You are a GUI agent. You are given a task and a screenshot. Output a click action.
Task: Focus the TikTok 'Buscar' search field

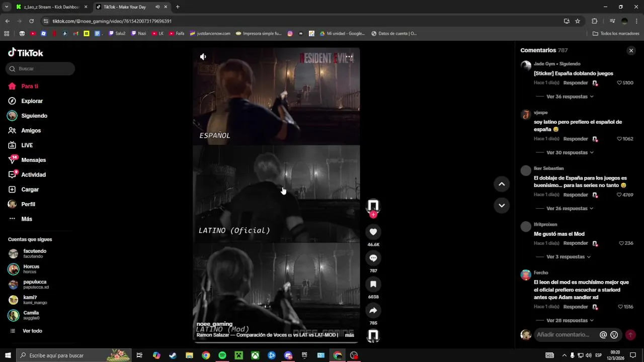coord(40,69)
